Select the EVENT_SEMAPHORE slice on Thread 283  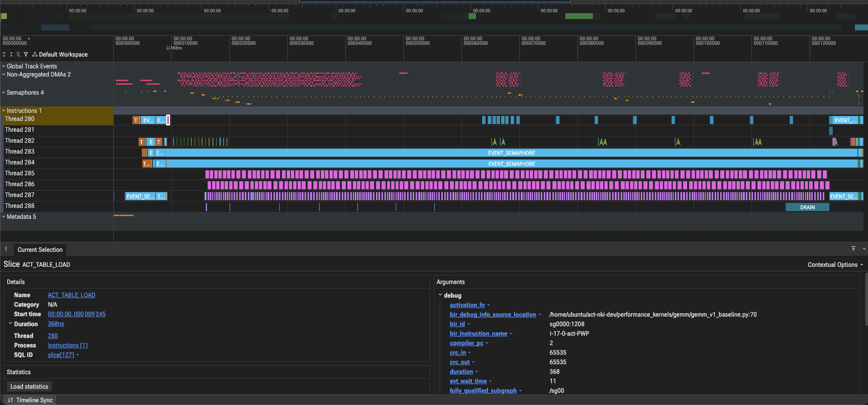click(512, 153)
